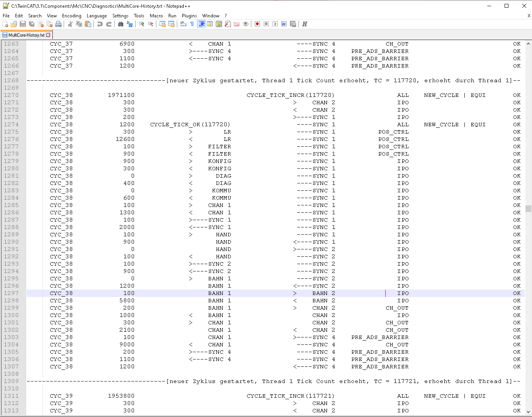Click text CYCLE_TICK_INCR(117721)
The height and width of the screenshot is (417, 532).
(290, 396)
